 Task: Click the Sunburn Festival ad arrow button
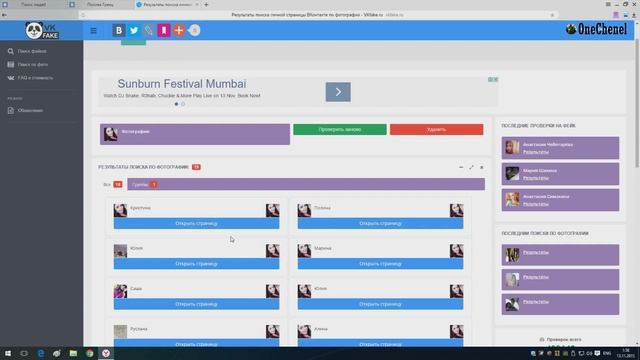[x=338, y=92]
